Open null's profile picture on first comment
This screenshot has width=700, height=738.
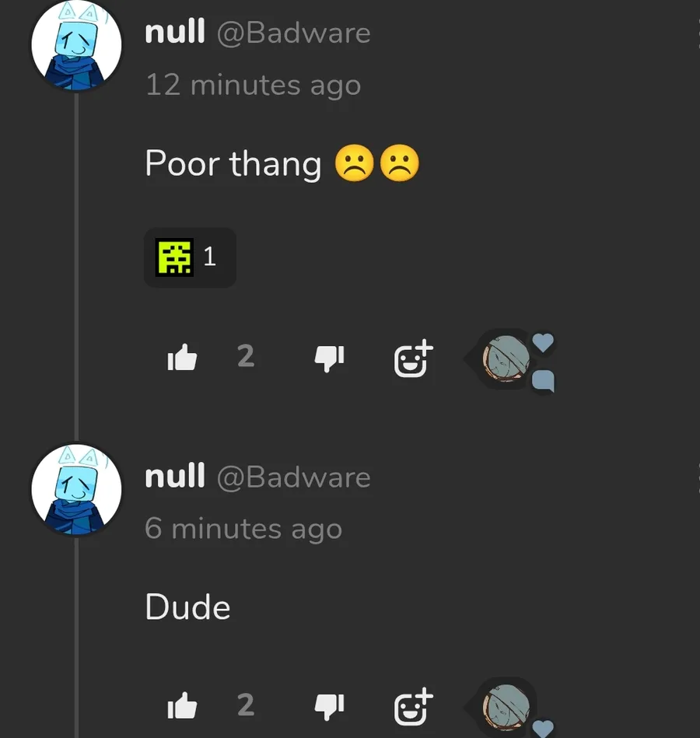point(76,45)
